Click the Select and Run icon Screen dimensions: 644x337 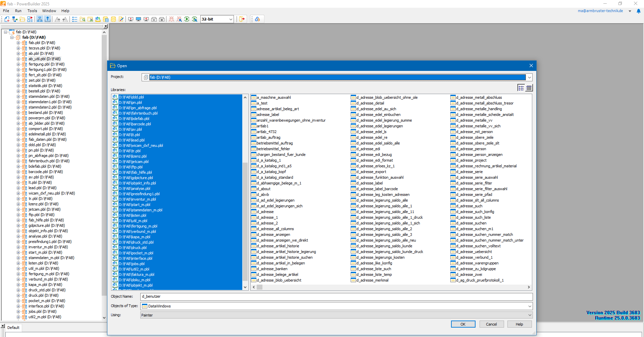coord(194,19)
